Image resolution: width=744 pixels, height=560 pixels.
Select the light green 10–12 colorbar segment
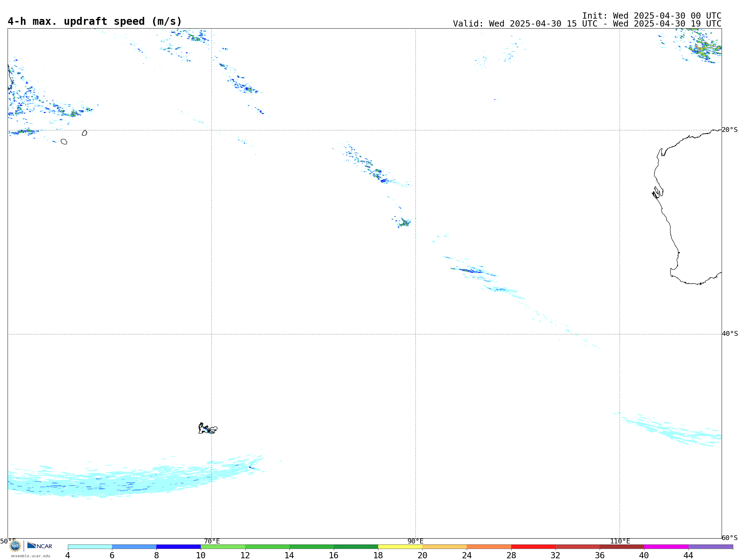[x=223, y=547]
